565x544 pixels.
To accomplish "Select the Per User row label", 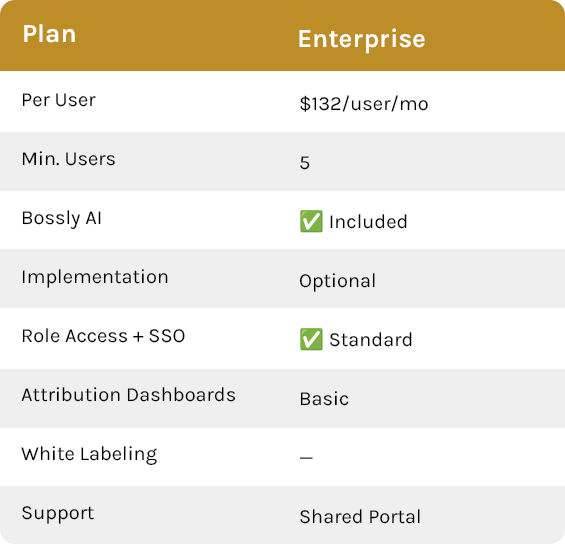I will click(x=59, y=100).
